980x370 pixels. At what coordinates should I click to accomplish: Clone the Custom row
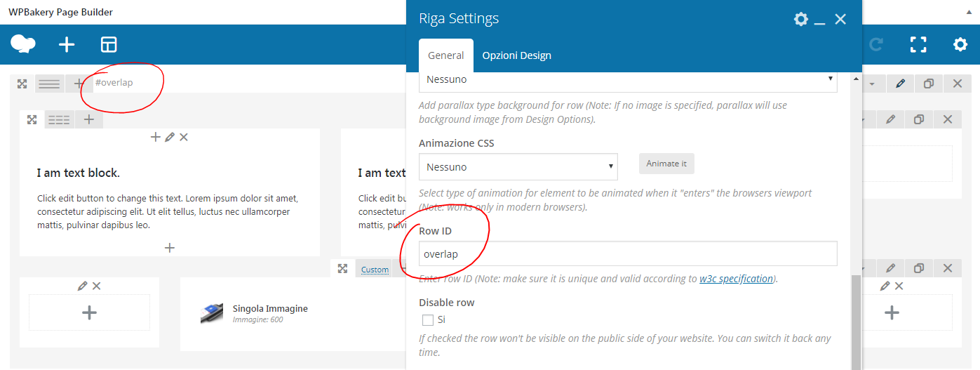click(x=919, y=268)
